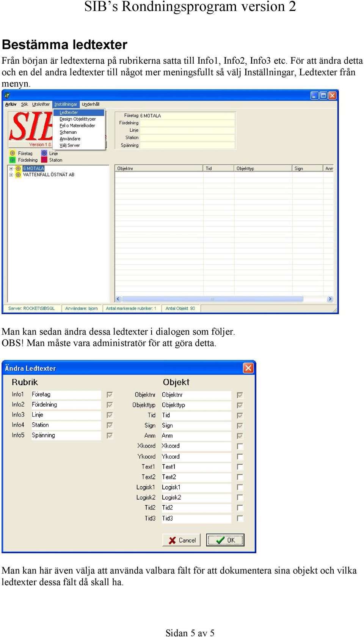Screen dimensions: 364x637
Task: Toggle the Info5 Spänning checkbox
Action: click(110, 436)
